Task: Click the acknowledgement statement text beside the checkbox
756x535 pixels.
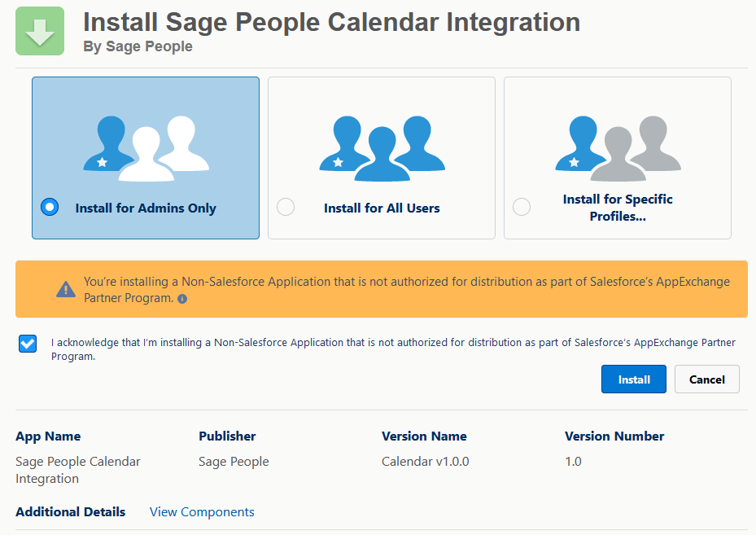Action: (391, 343)
